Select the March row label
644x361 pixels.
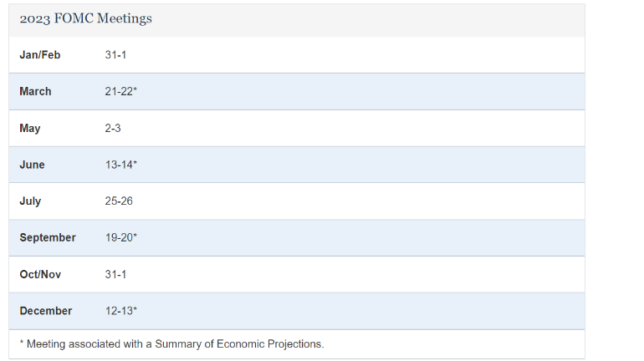pyautogui.click(x=35, y=91)
